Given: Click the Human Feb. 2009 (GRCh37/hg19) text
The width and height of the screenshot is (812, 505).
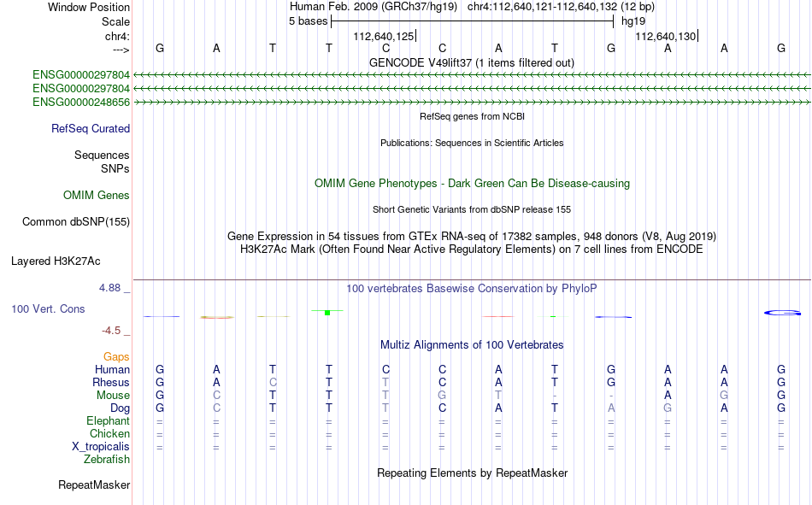Looking at the screenshot, I should [x=374, y=7].
